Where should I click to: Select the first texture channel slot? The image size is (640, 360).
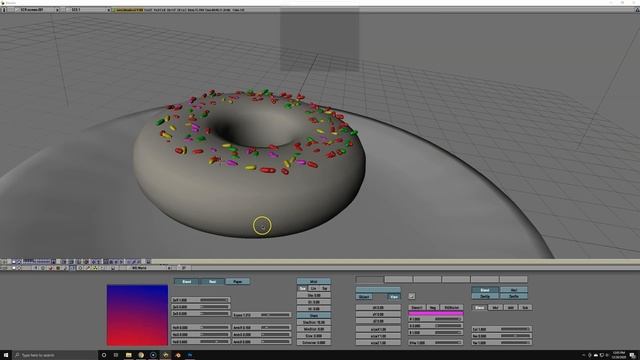click(369, 280)
